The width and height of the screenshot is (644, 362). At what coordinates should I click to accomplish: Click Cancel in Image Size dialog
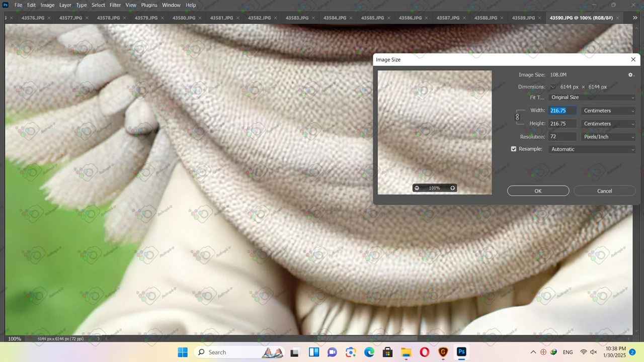click(x=604, y=191)
